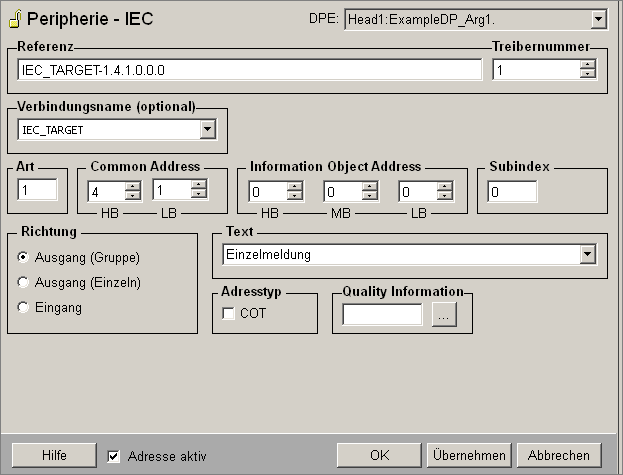Click the Art input field

(x=37, y=190)
